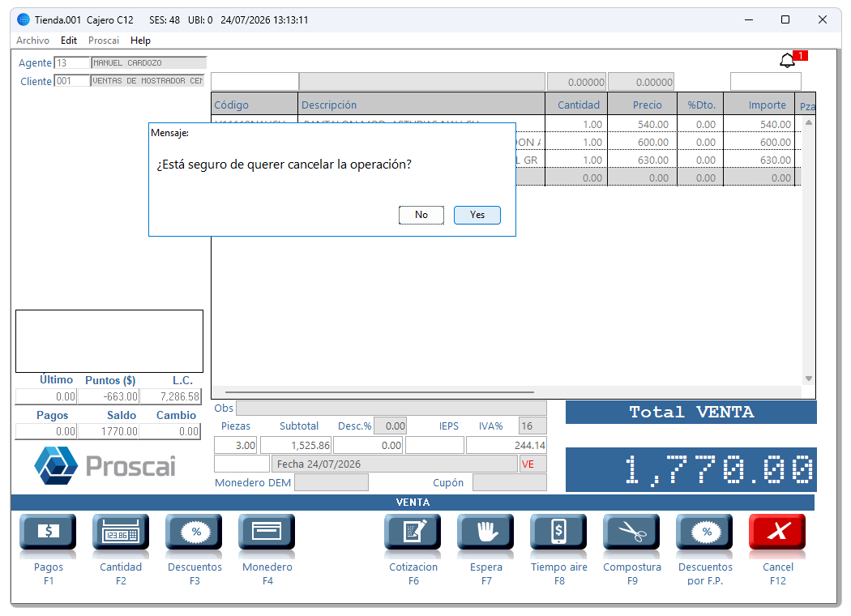Select the 540.00 price cell
The width and height of the screenshot is (851, 616).
pos(643,124)
